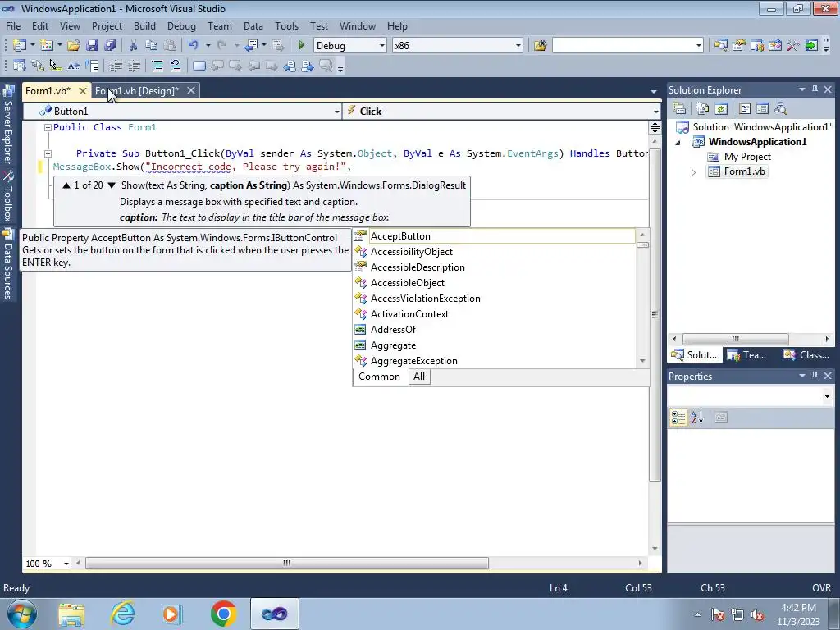The width and height of the screenshot is (840, 630).
Task: Open the x86 platform dropdown
Action: pyautogui.click(x=518, y=46)
